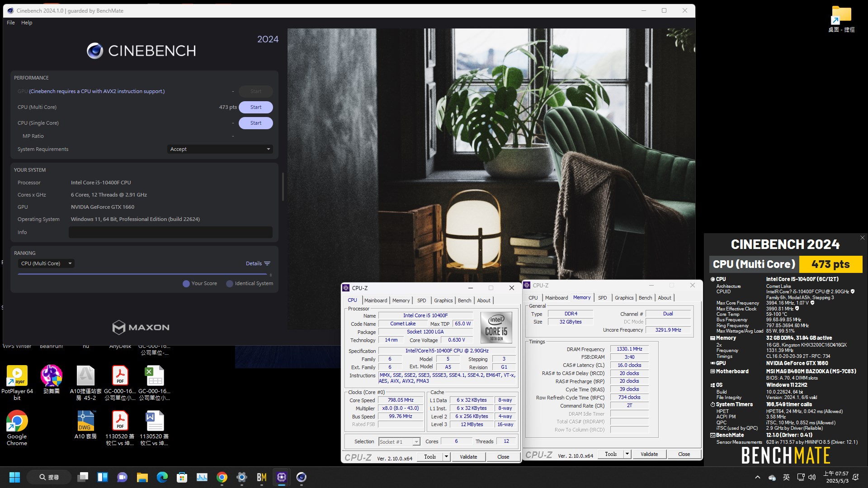The width and height of the screenshot is (868, 488).
Task: Open Settings gear from the taskbar
Action: coord(242,477)
